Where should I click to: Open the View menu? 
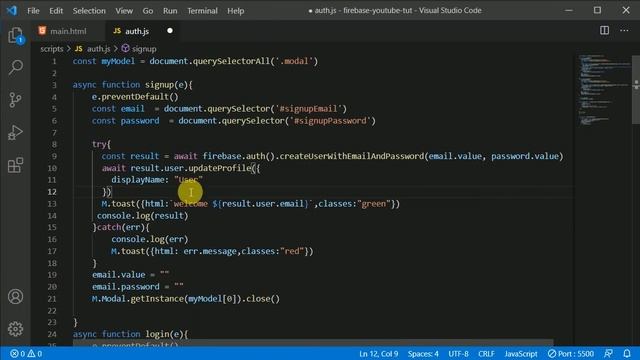coord(124,11)
